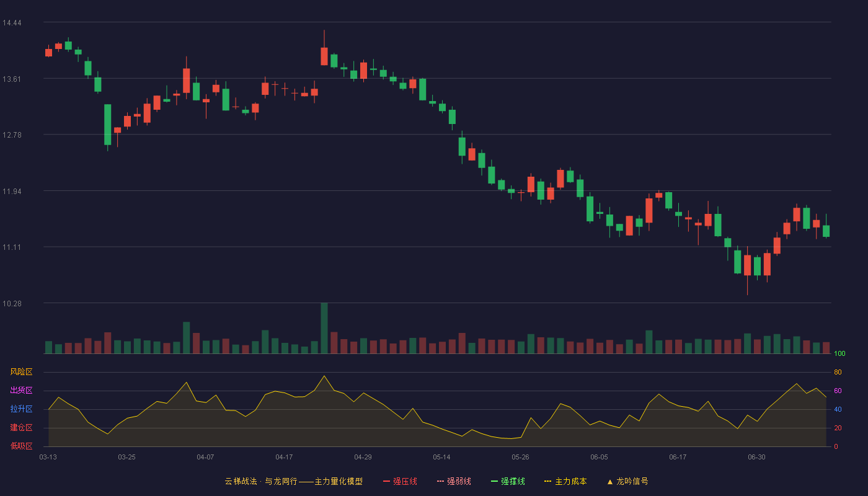Toggle the 龙吟信号 legend entry
This screenshot has width=868, height=496.
tap(627, 481)
